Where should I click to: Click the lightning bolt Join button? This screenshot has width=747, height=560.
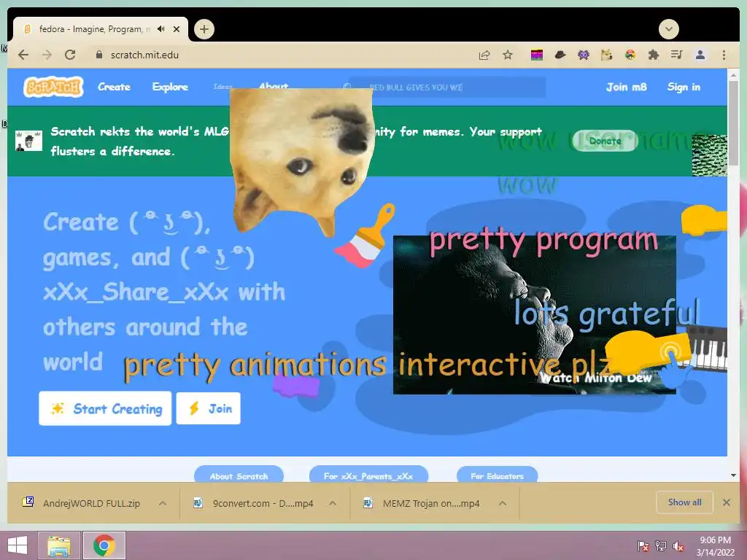pyautogui.click(x=209, y=408)
